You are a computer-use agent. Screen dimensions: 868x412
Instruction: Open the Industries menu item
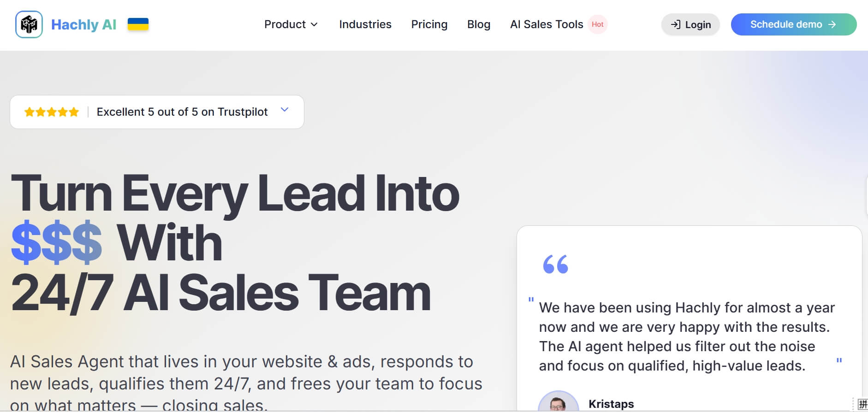point(365,24)
